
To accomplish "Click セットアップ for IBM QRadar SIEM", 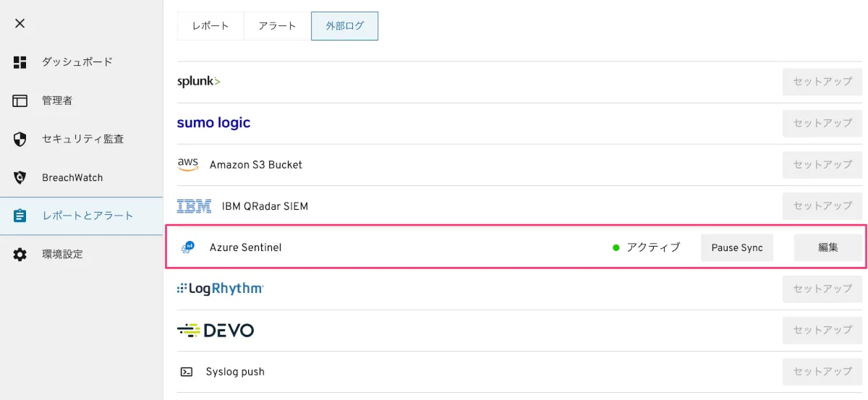I will pos(822,206).
